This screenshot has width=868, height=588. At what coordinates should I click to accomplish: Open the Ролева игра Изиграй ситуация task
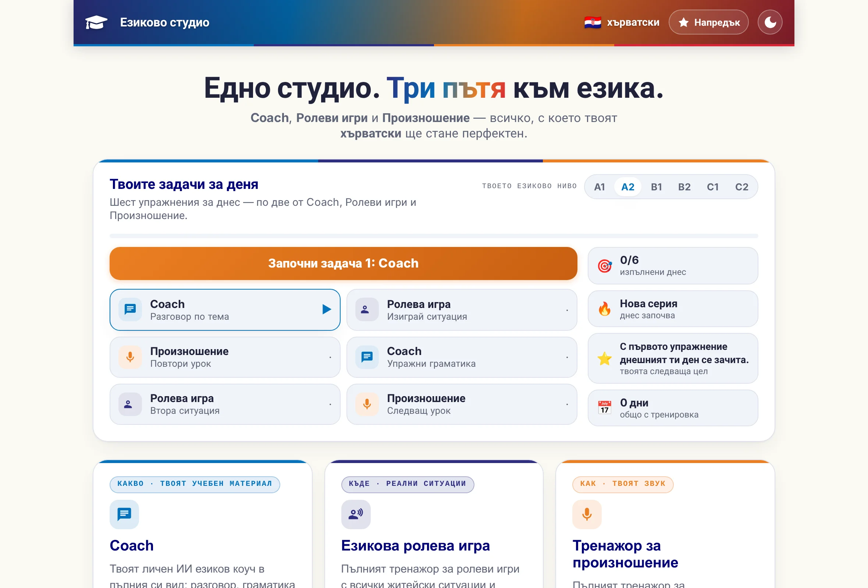[462, 310]
